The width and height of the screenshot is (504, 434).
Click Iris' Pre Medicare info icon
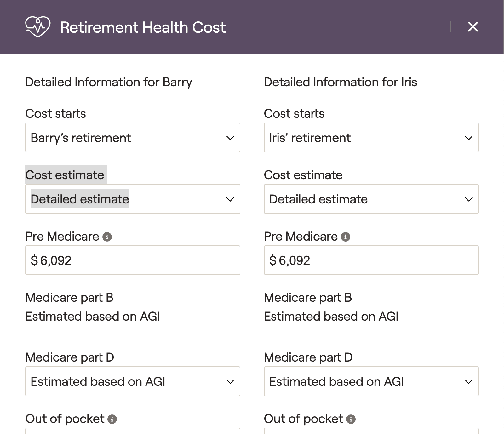(346, 237)
